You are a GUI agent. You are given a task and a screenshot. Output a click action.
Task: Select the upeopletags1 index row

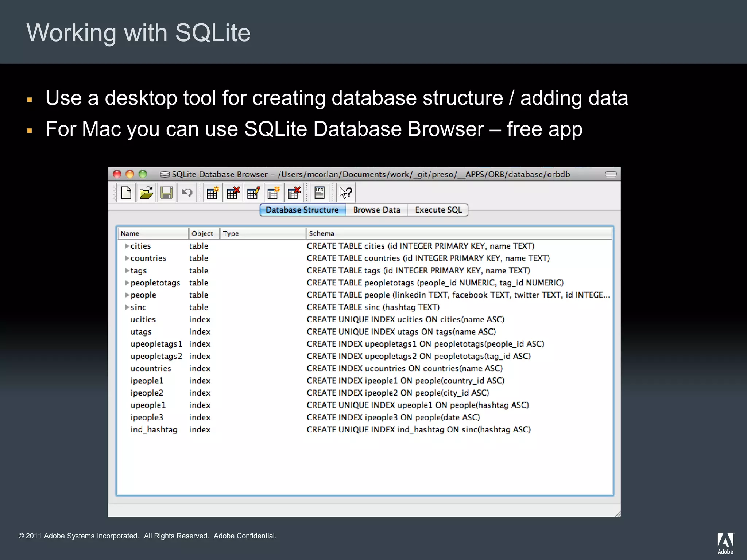pos(365,344)
